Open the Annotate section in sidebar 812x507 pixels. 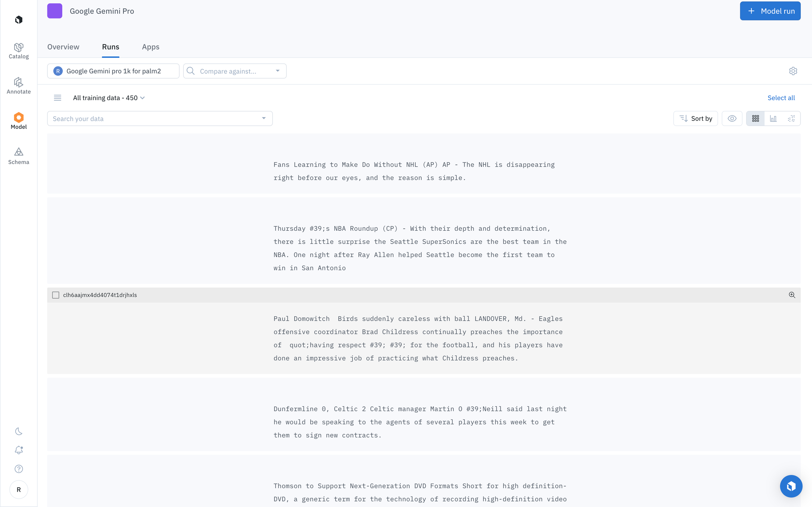click(x=19, y=86)
